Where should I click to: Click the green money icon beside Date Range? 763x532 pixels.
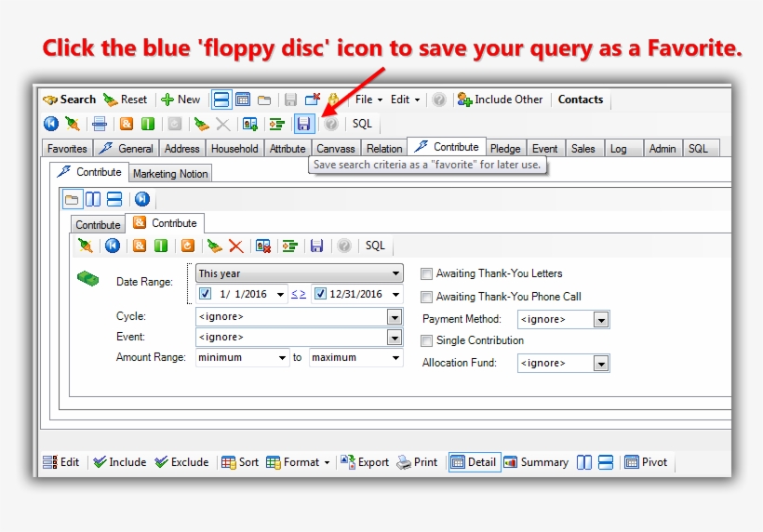[88, 279]
